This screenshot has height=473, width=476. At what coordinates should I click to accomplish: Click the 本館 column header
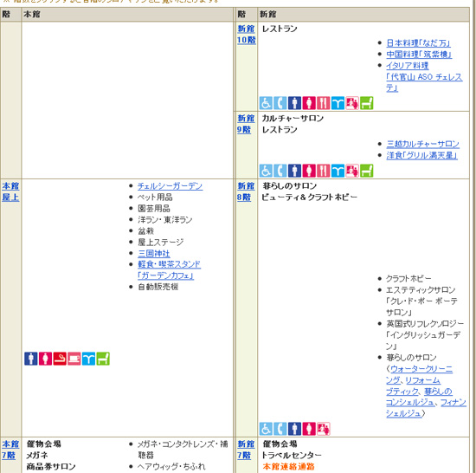pos(32,14)
